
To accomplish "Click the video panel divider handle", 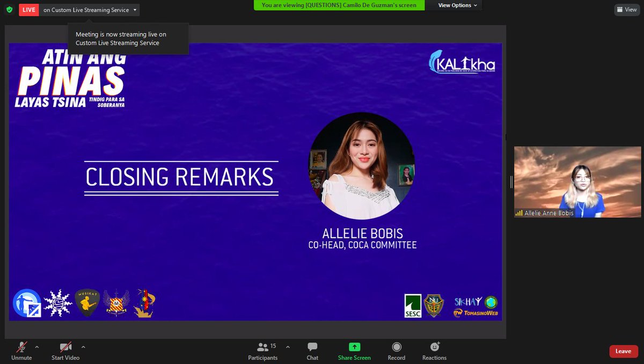I will 511,182.
